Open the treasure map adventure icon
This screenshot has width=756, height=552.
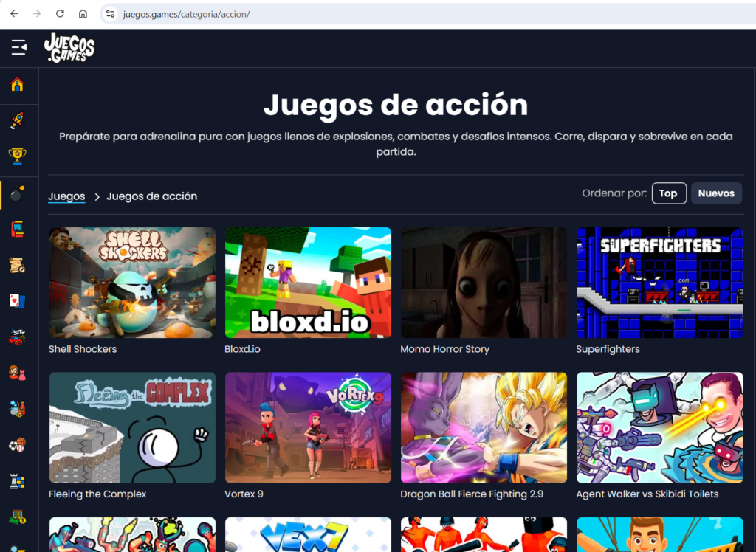17,264
